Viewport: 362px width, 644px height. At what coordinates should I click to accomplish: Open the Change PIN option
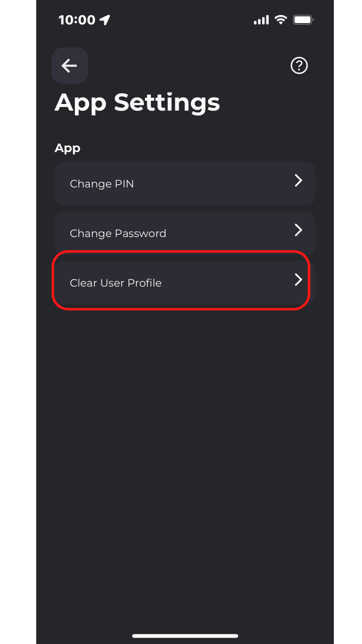pos(185,183)
